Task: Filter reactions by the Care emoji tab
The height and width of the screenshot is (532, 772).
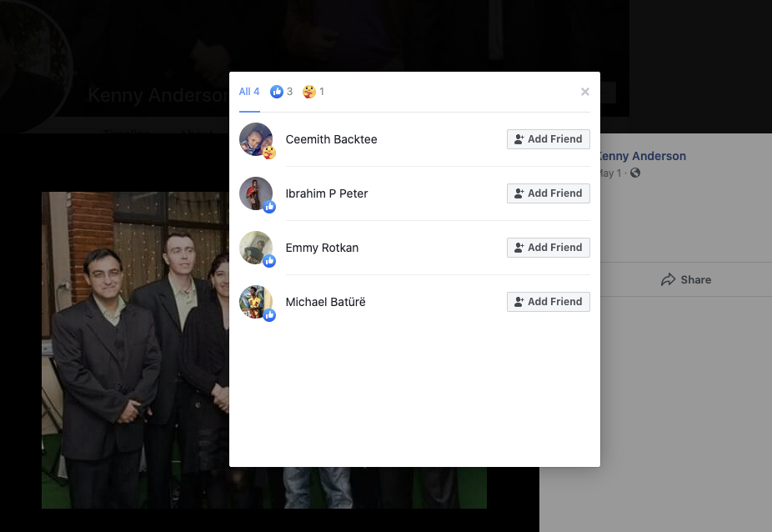Action: (313, 92)
